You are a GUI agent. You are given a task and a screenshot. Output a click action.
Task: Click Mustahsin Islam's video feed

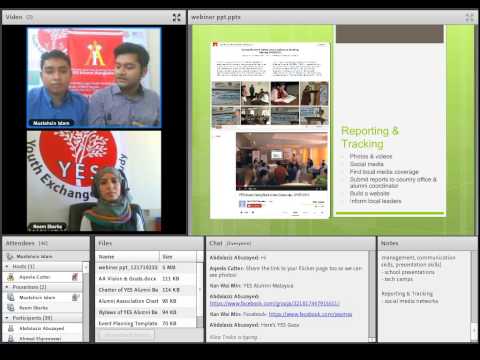[x=94, y=78]
